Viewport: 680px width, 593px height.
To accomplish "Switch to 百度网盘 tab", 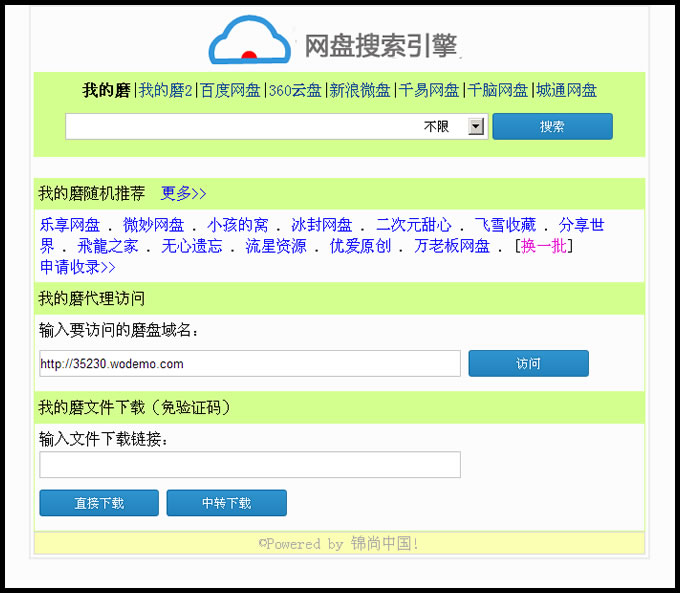I will 230,91.
